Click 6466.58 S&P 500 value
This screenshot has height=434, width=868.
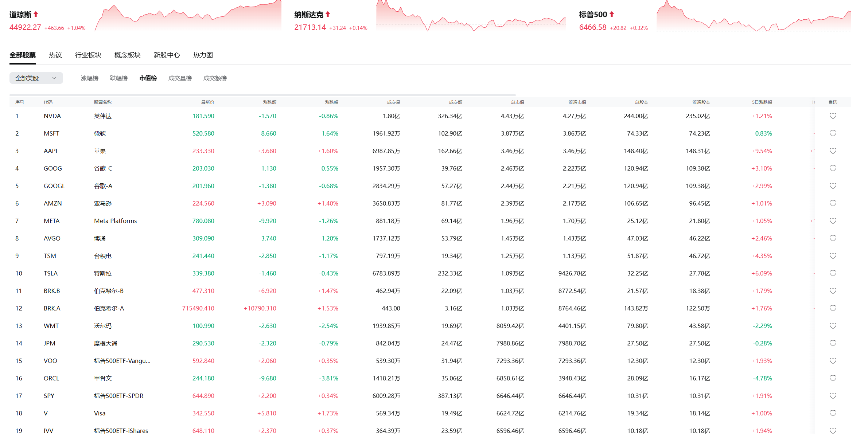point(593,27)
